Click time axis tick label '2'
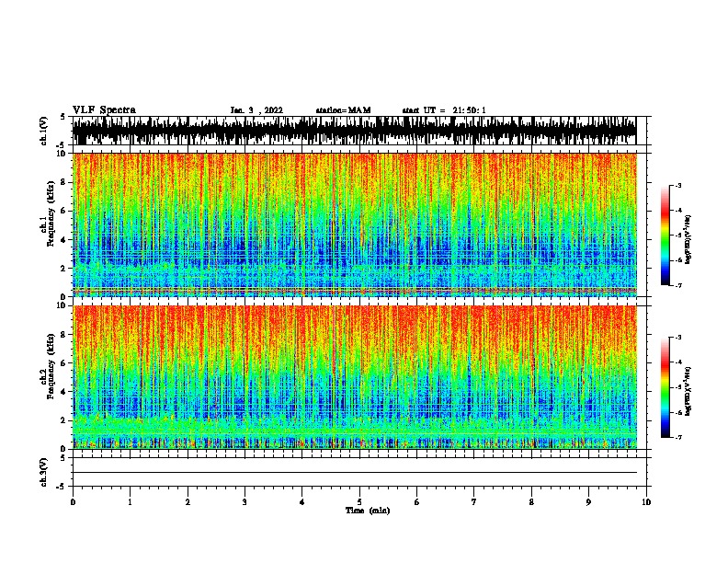 click(188, 502)
